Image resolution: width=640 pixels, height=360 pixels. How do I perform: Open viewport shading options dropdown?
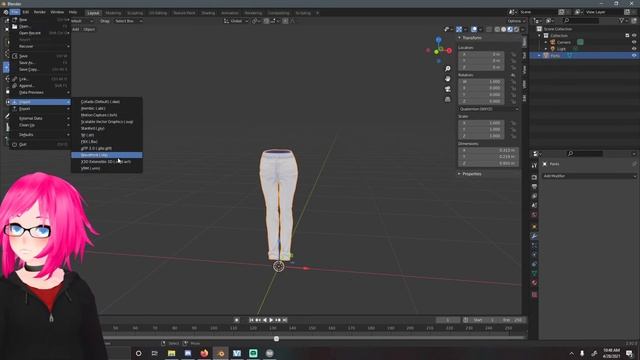[x=522, y=29]
